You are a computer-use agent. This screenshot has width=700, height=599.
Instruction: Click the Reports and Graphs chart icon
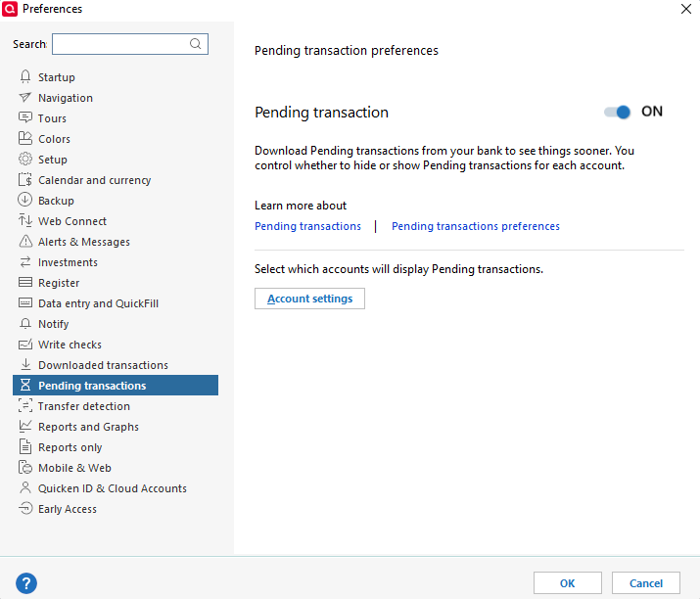tap(25, 426)
